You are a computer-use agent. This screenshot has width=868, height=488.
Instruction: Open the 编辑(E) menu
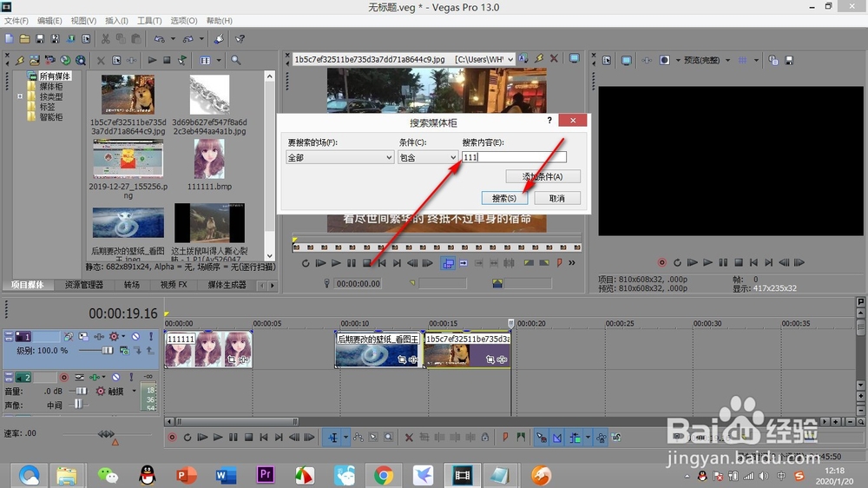[49, 21]
